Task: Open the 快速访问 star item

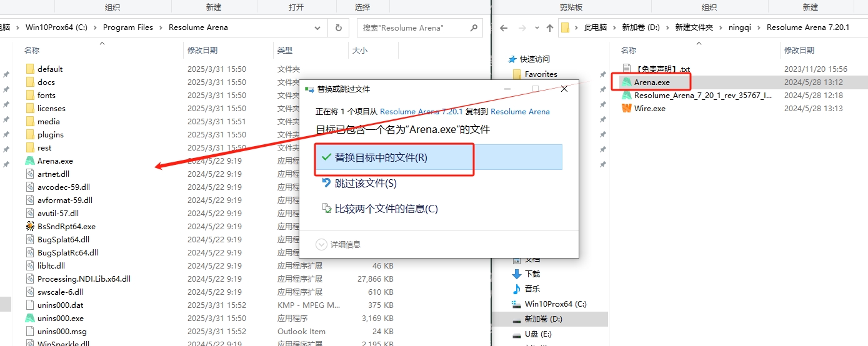Action: [x=530, y=59]
